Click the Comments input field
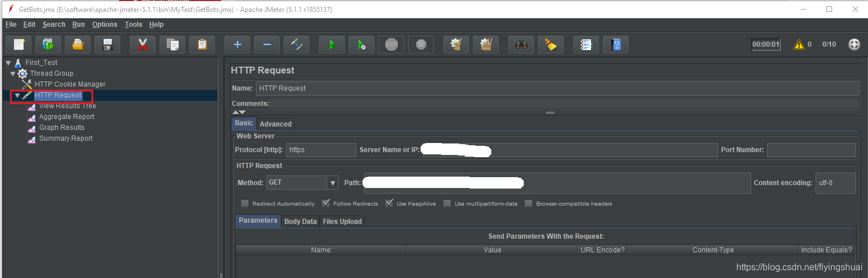This screenshot has width=868, height=278. pos(564,104)
